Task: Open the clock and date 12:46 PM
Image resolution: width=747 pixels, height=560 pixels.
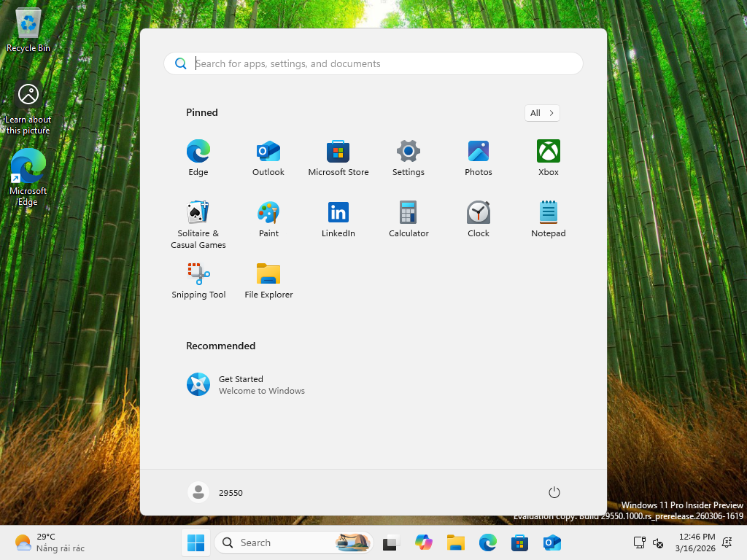Action: (x=695, y=542)
